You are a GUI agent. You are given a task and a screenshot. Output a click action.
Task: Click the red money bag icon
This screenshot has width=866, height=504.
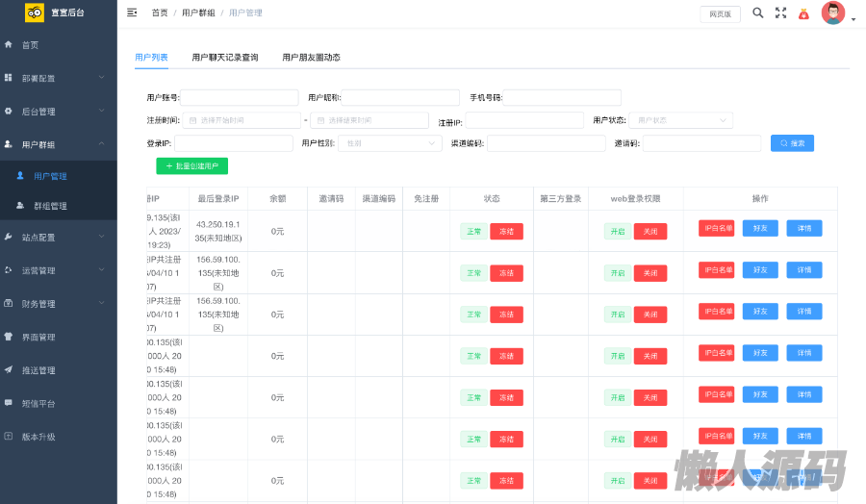pyautogui.click(x=803, y=13)
